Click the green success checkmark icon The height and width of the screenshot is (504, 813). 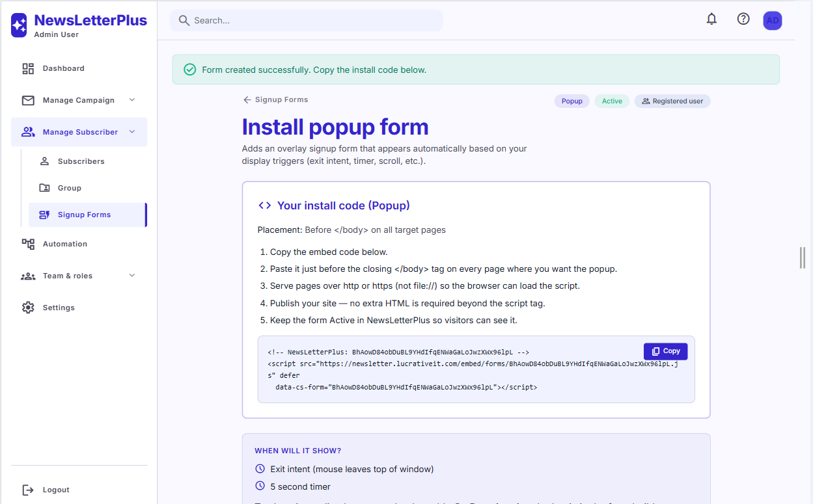(x=189, y=70)
